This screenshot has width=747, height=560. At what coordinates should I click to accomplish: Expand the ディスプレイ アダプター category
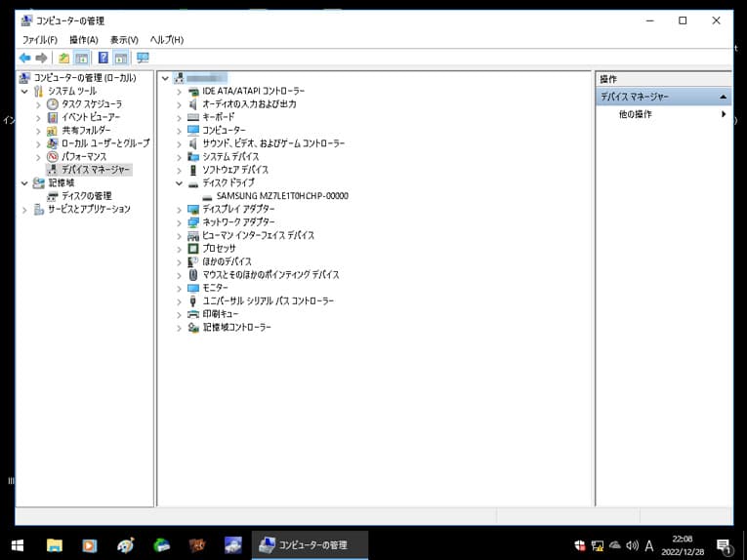tap(179, 210)
